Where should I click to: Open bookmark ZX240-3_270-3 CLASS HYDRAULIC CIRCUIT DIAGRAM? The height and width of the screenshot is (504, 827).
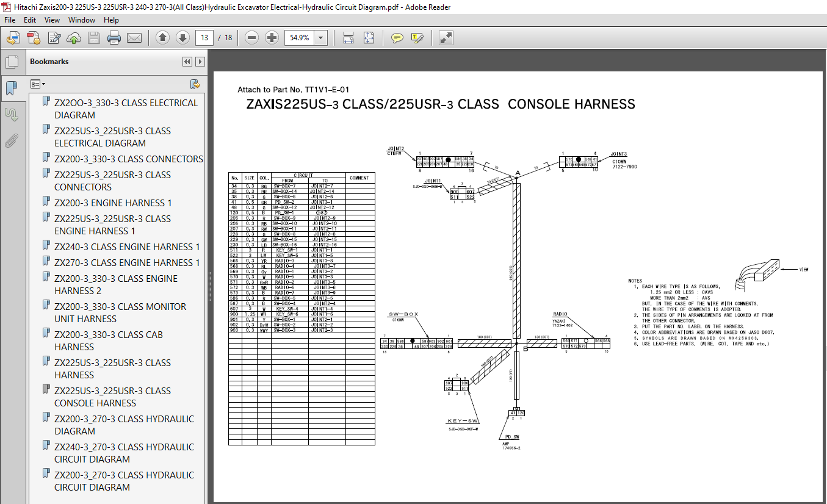(x=124, y=453)
